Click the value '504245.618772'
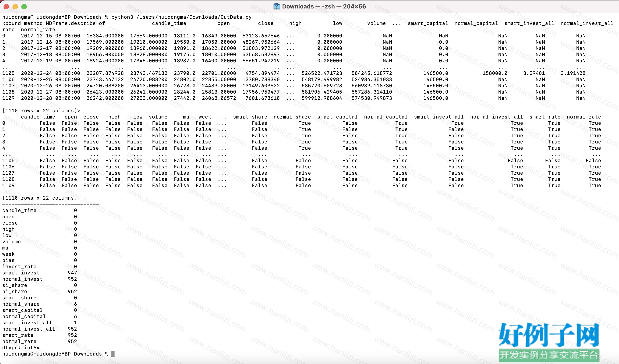This screenshot has height=364, width=619. coord(372,73)
